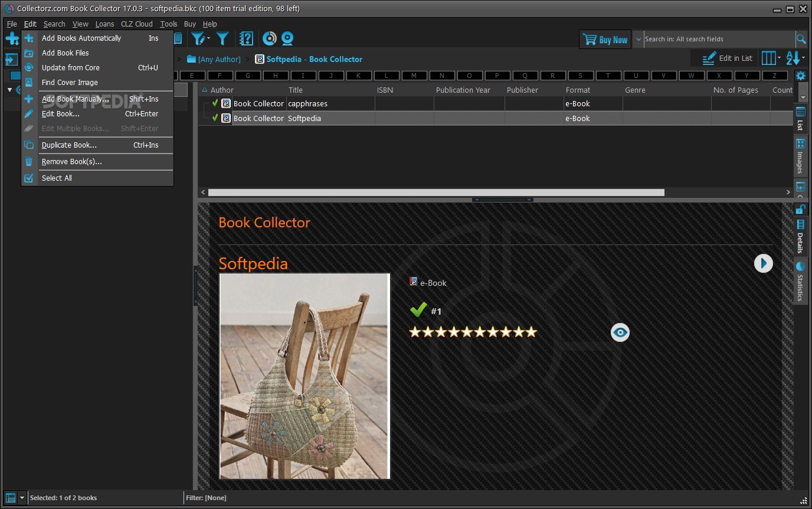
Task: Click the splitter handle left of the cover image
Action: (195, 286)
